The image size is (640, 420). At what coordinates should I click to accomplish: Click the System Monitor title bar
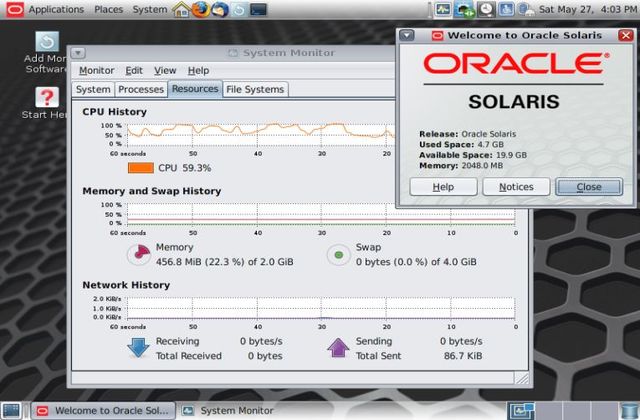pos(233,53)
